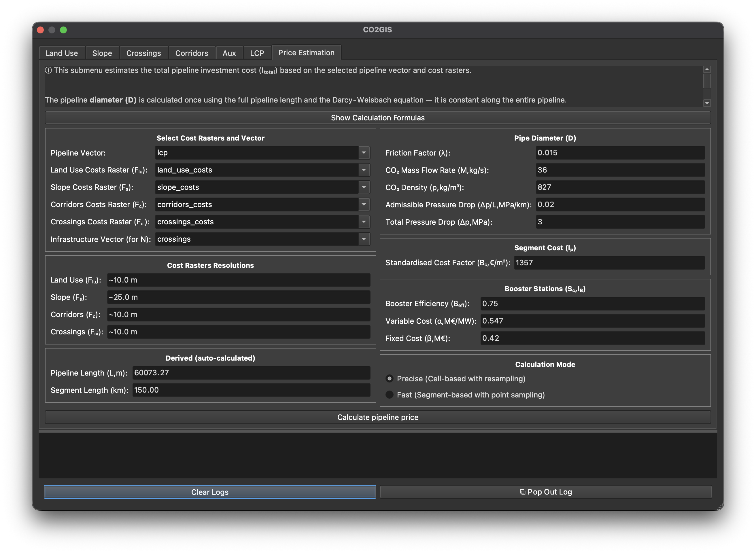Click the CO₂ Density field
Image resolution: width=756 pixels, height=553 pixels.
click(x=620, y=187)
